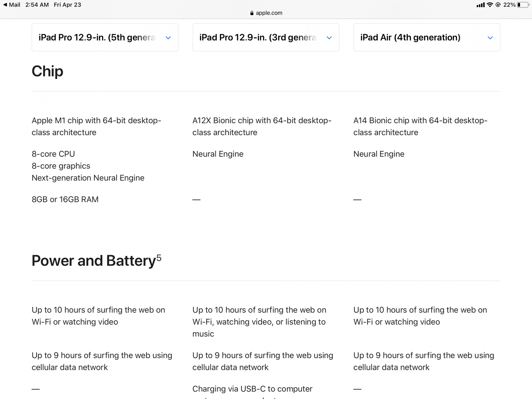Tap 'Next-generation Neural Engine' text
Screen dimensions: 532x399
[88, 178]
